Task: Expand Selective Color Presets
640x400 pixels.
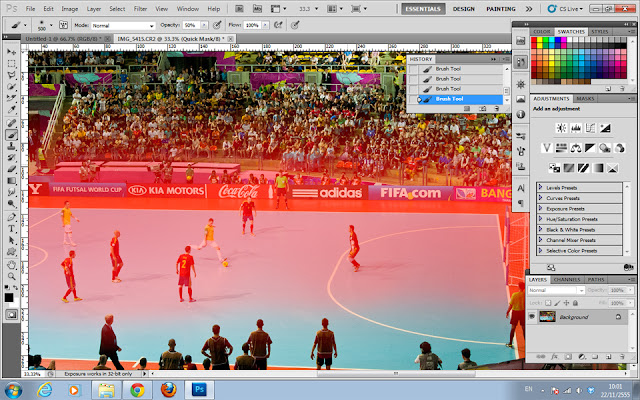Action: 540,250
